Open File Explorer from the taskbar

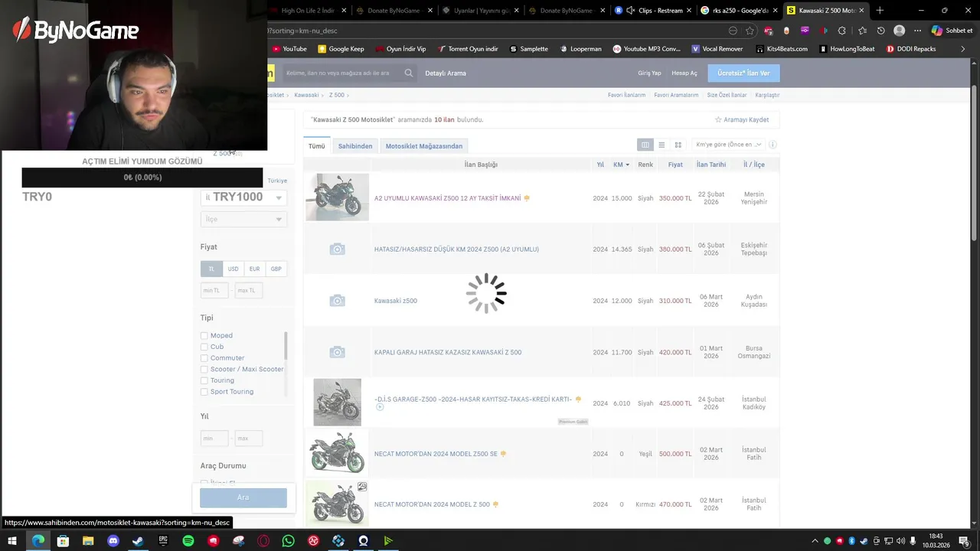click(x=88, y=541)
